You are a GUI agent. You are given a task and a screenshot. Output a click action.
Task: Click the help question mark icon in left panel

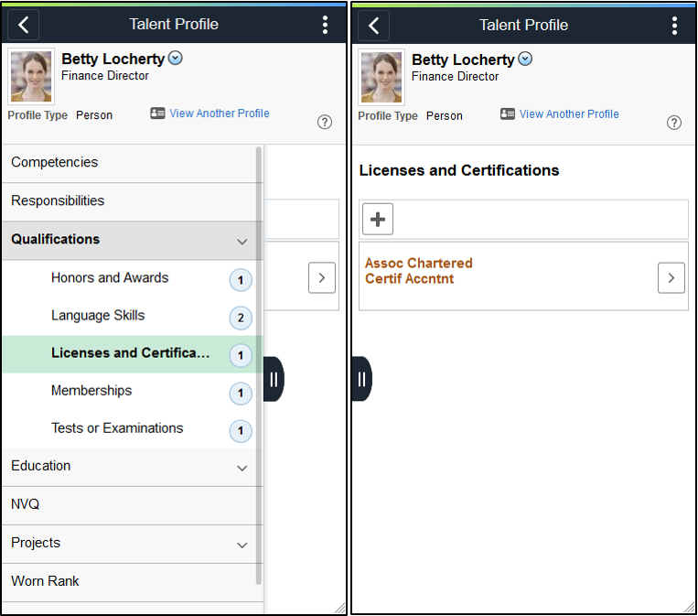click(325, 123)
